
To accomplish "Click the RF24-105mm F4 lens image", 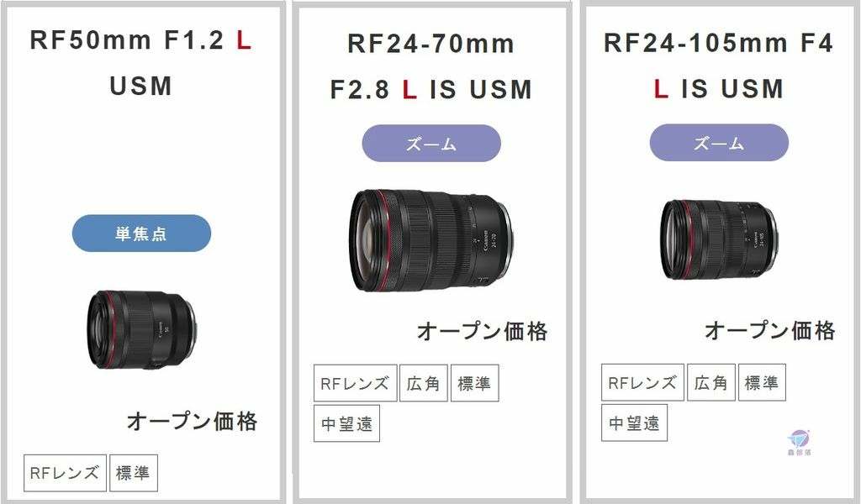I will tap(720, 239).
